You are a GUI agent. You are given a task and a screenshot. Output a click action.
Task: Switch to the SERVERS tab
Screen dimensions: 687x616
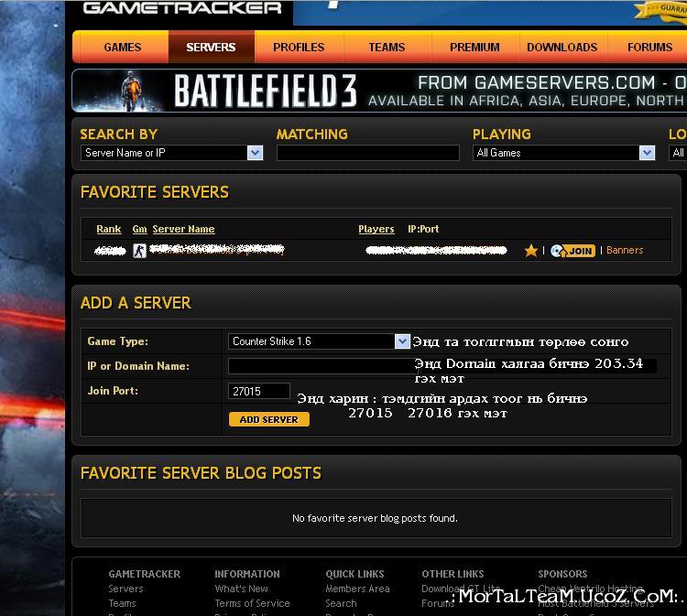[x=211, y=48]
